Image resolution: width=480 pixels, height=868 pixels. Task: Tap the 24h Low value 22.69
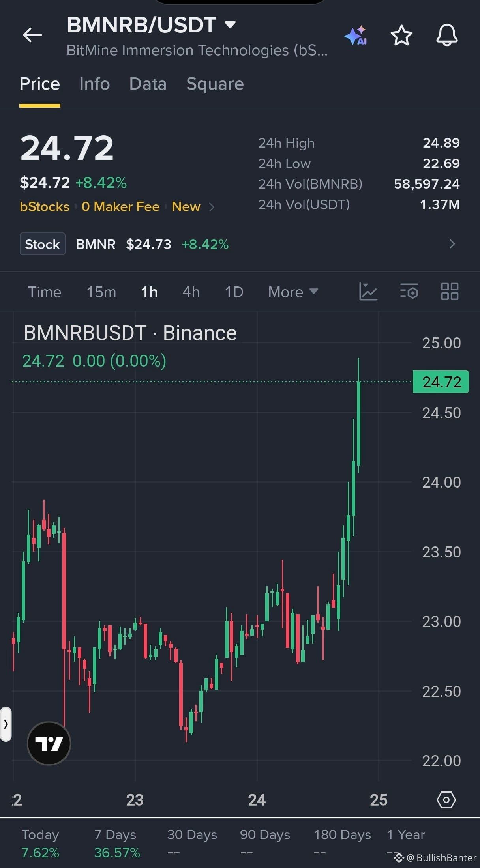coord(441,163)
